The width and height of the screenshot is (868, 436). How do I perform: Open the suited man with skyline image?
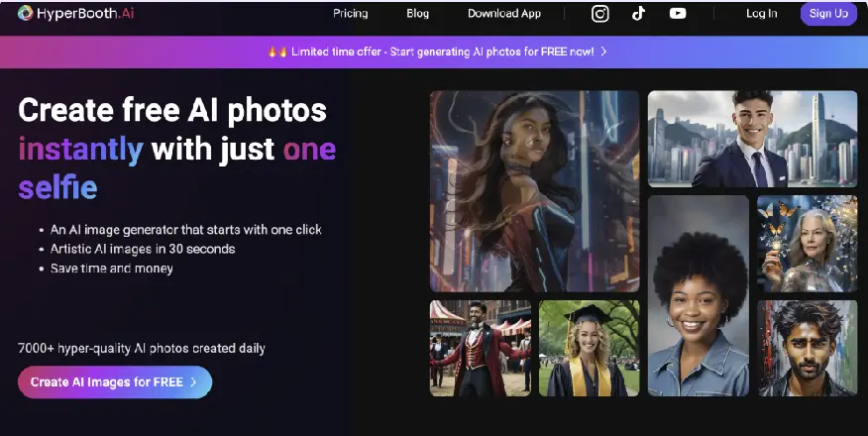point(753,139)
